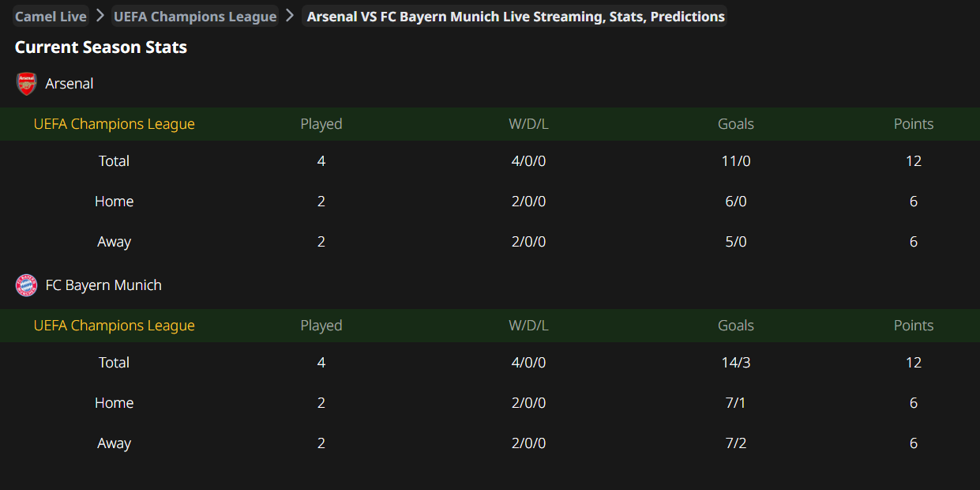Image resolution: width=980 pixels, height=490 pixels.
Task: Select Arsenal's Total row label
Action: 114,161
